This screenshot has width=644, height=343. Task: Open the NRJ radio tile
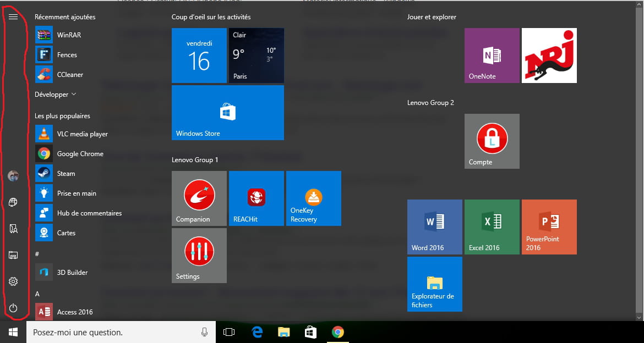pos(549,56)
